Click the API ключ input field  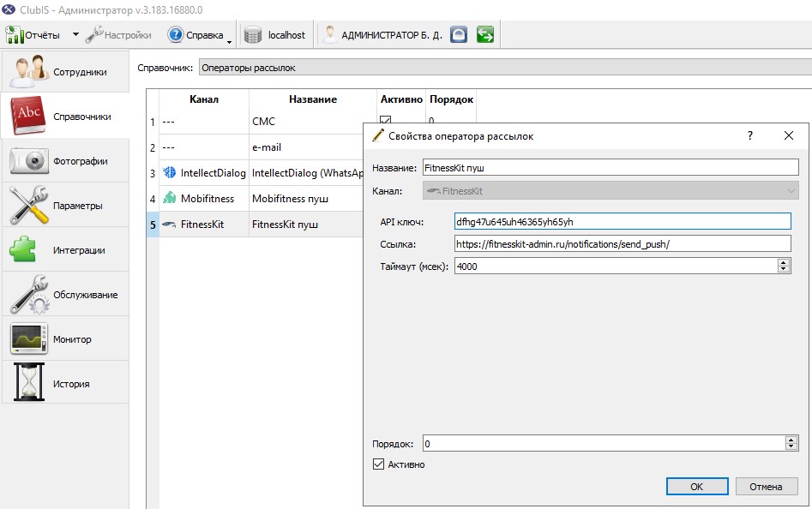point(623,221)
